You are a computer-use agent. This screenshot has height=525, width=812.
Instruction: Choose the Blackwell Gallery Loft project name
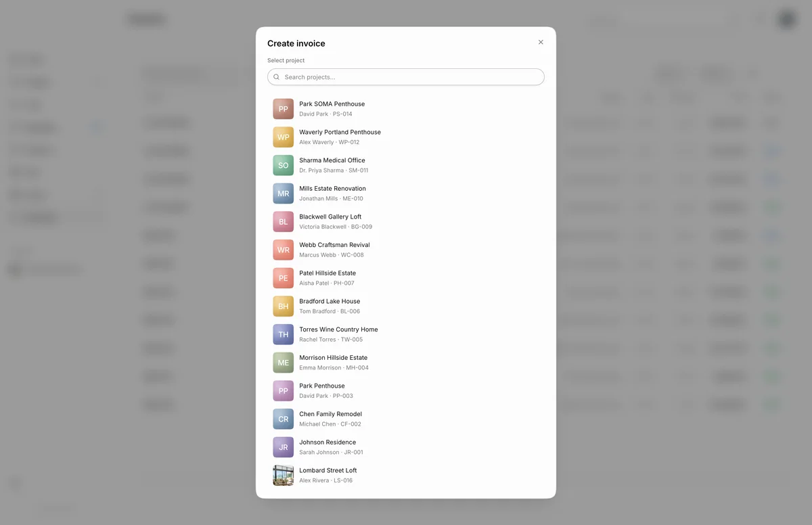330,216
